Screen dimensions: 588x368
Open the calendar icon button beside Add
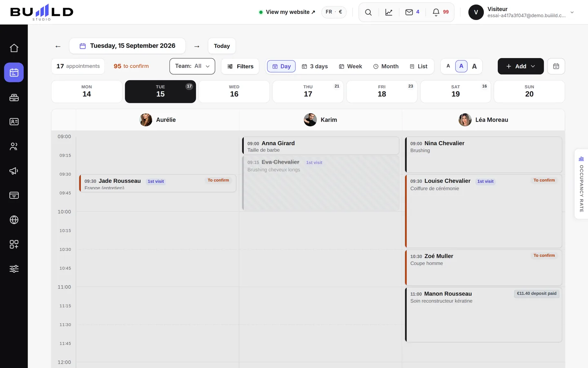click(x=556, y=66)
